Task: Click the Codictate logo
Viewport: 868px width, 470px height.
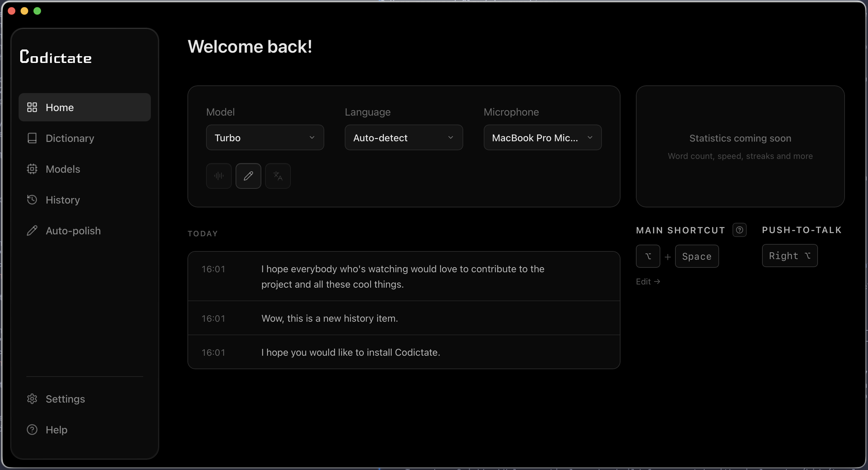Action: 56,57
